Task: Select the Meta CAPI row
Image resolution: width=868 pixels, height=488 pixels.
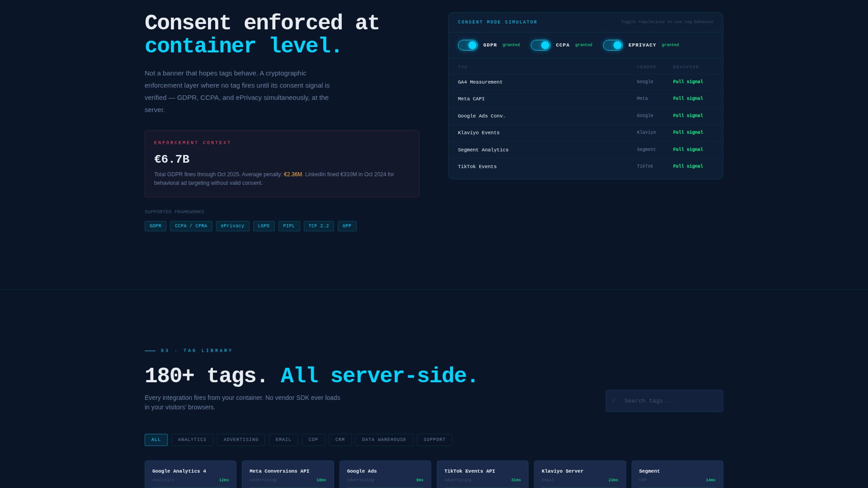Action: pyautogui.click(x=585, y=99)
